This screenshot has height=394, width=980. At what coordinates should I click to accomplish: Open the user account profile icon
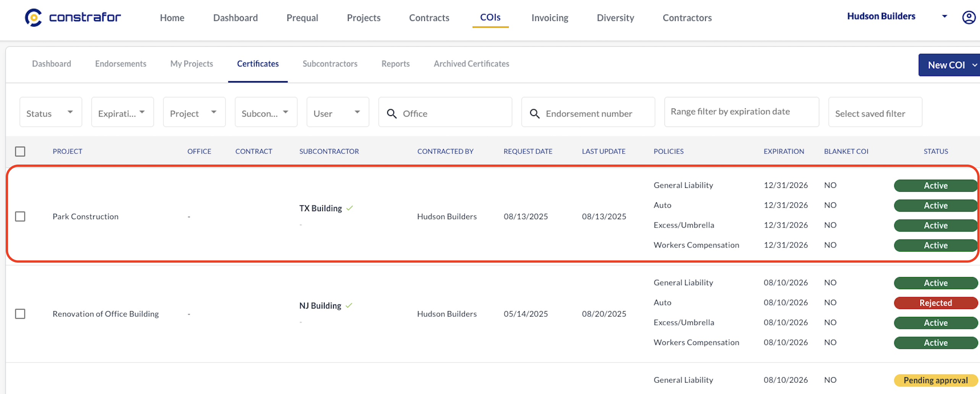pos(969,17)
